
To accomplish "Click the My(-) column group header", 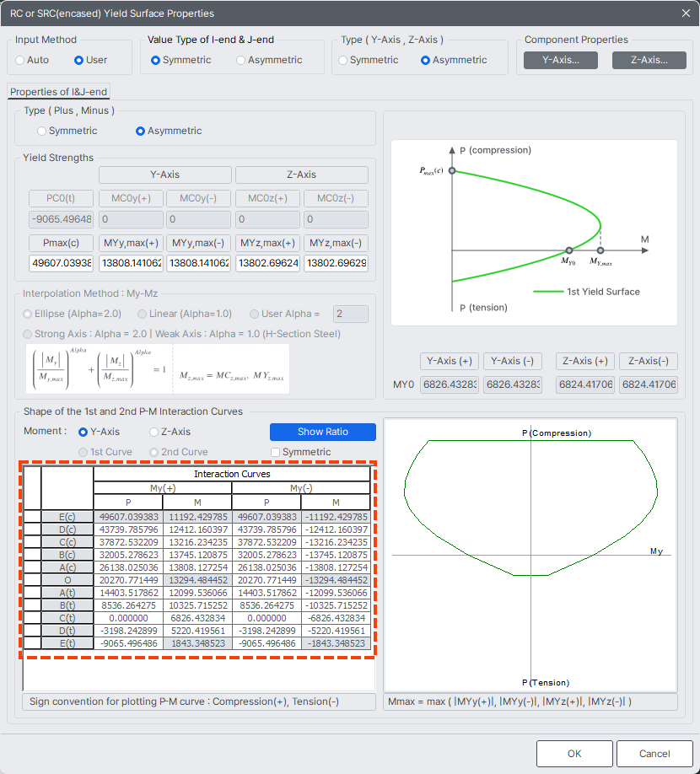I will [x=301, y=488].
